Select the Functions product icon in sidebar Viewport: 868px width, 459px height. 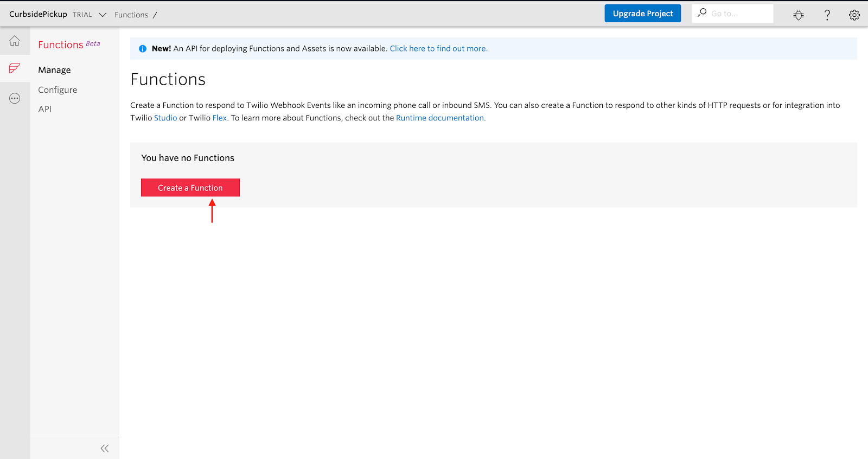15,68
